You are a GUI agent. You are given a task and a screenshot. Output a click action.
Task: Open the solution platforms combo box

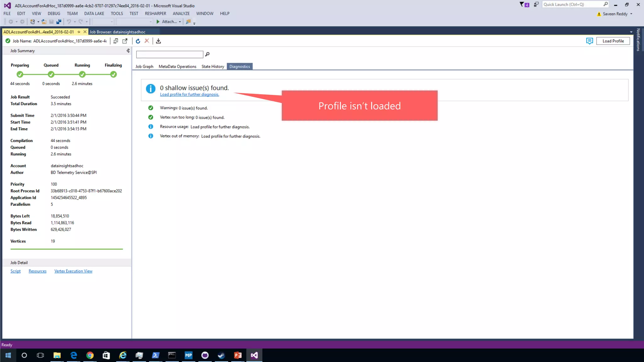point(134,22)
